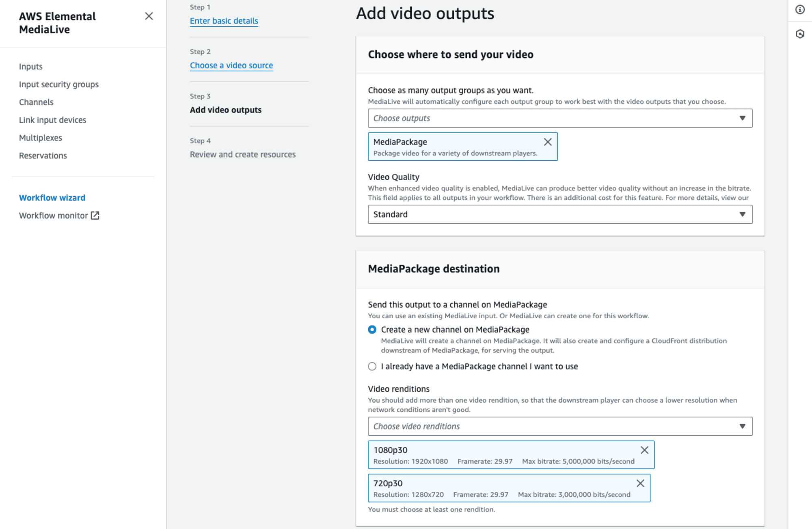
Task: Click the help circle icon top right
Action: click(x=800, y=11)
